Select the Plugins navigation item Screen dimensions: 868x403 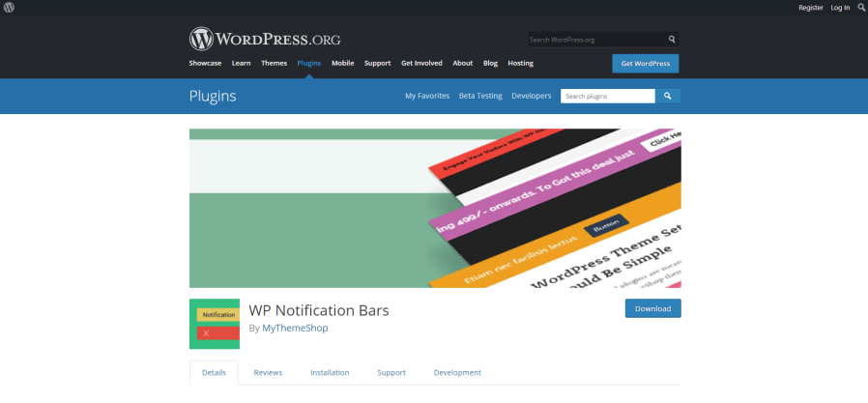point(309,63)
